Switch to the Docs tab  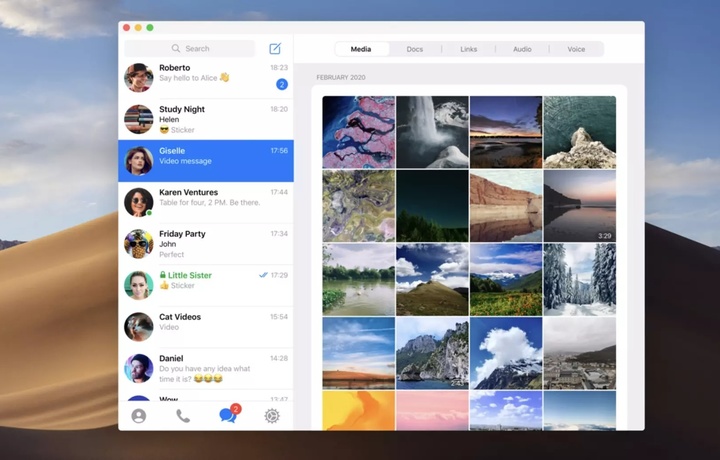click(415, 49)
